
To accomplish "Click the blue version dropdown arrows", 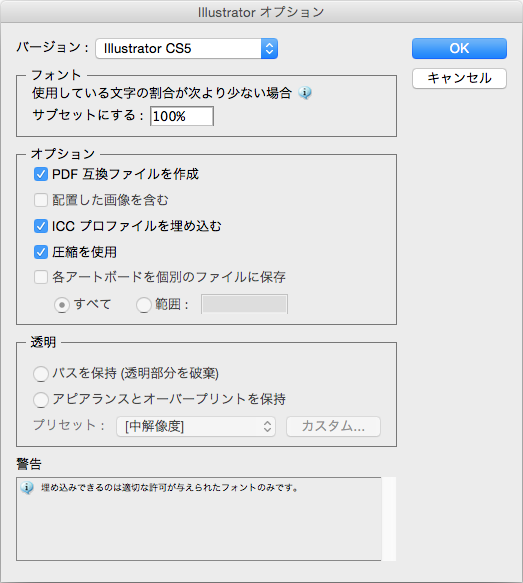I will tap(269, 48).
